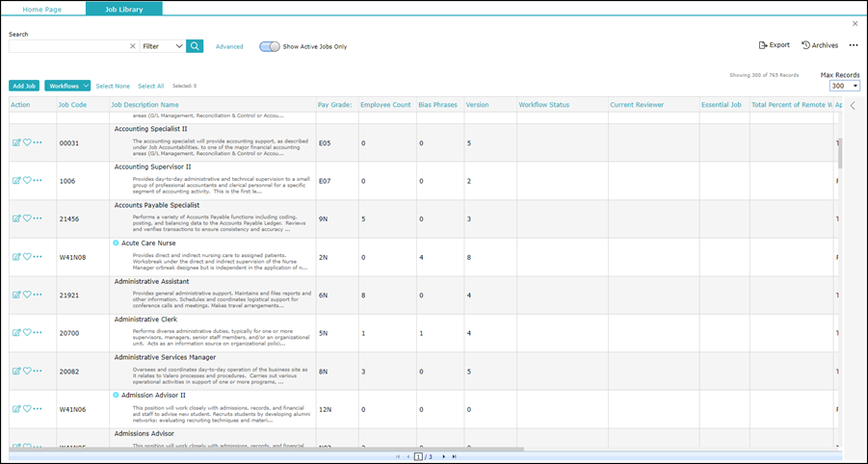This screenshot has width=868, height=464.
Task: Favorite the Accounting Supervisor II job
Action: point(27,180)
